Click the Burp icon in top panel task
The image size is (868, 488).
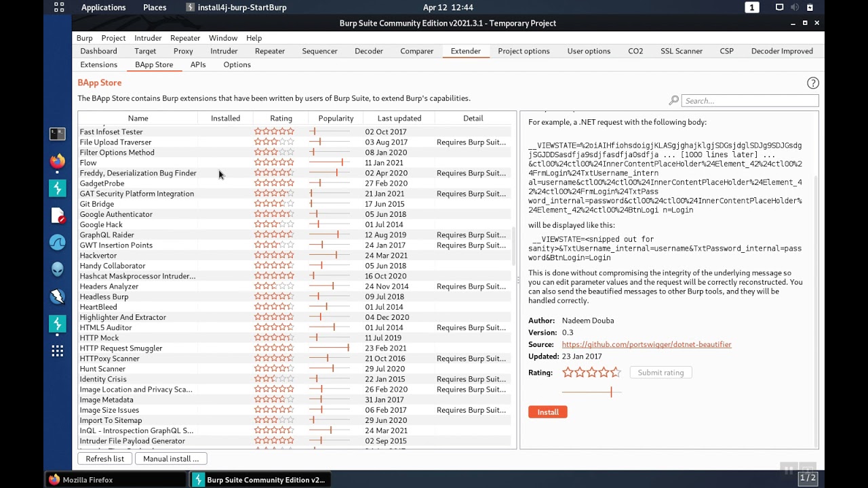tap(191, 7)
